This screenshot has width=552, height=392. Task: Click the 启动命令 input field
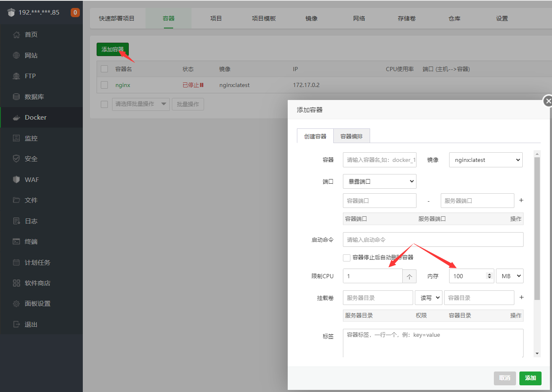coord(433,240)
